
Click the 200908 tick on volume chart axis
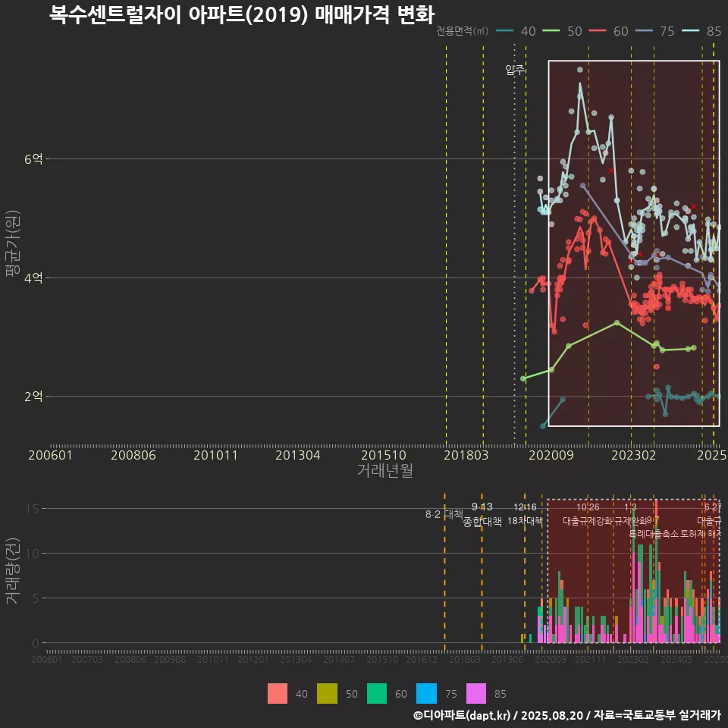click(170, 659)
